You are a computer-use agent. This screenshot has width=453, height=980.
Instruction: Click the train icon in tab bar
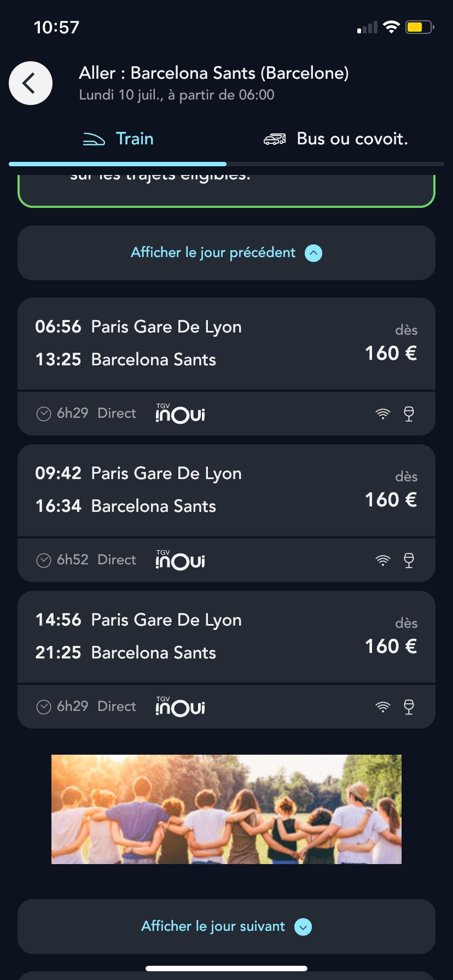tap(94, 139)
